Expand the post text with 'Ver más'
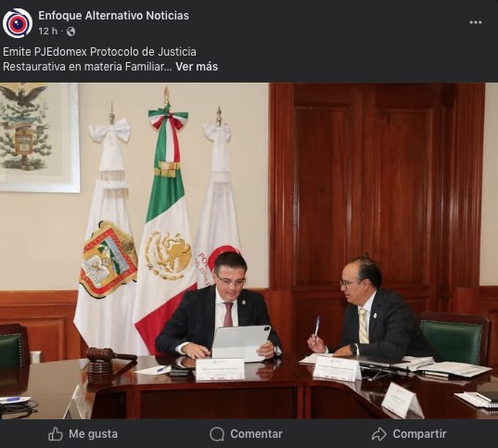498x448 pixels. coord(197,67)
